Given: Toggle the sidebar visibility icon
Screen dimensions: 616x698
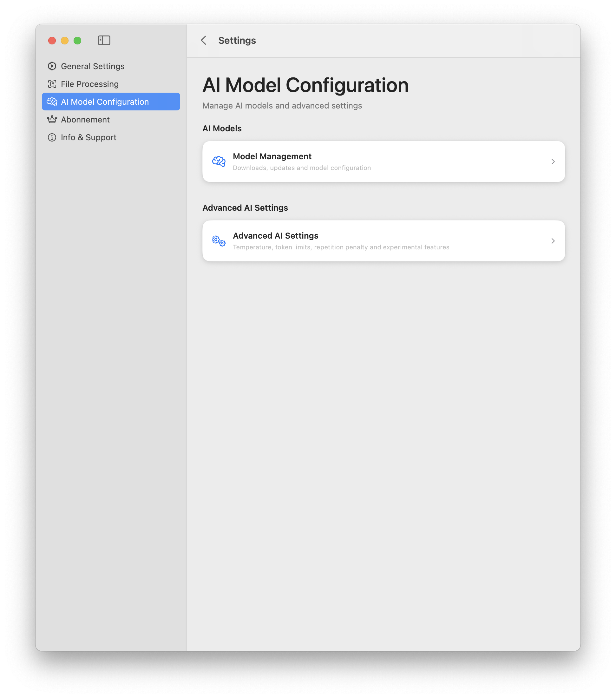Looking at the screenshot, I should [x=104, y=40].
